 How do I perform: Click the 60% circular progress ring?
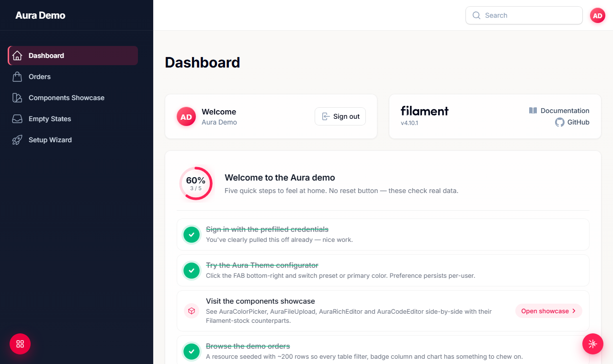click(x=196, y=183)
